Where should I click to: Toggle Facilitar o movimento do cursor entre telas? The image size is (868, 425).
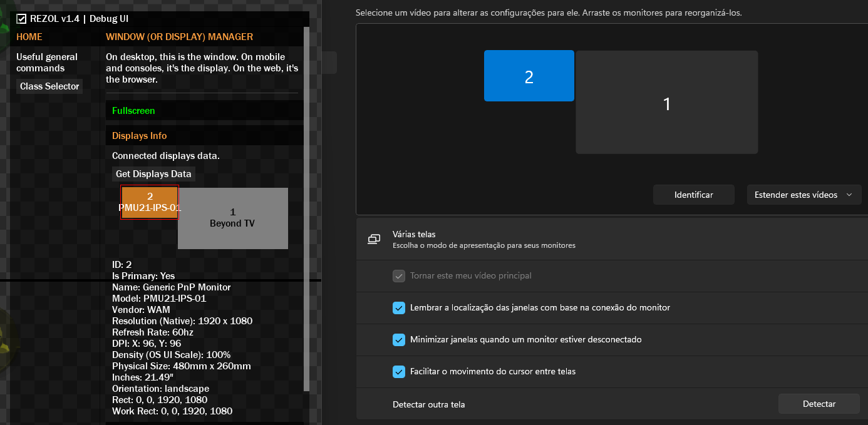pyautogui.click(x=399, y=371)
